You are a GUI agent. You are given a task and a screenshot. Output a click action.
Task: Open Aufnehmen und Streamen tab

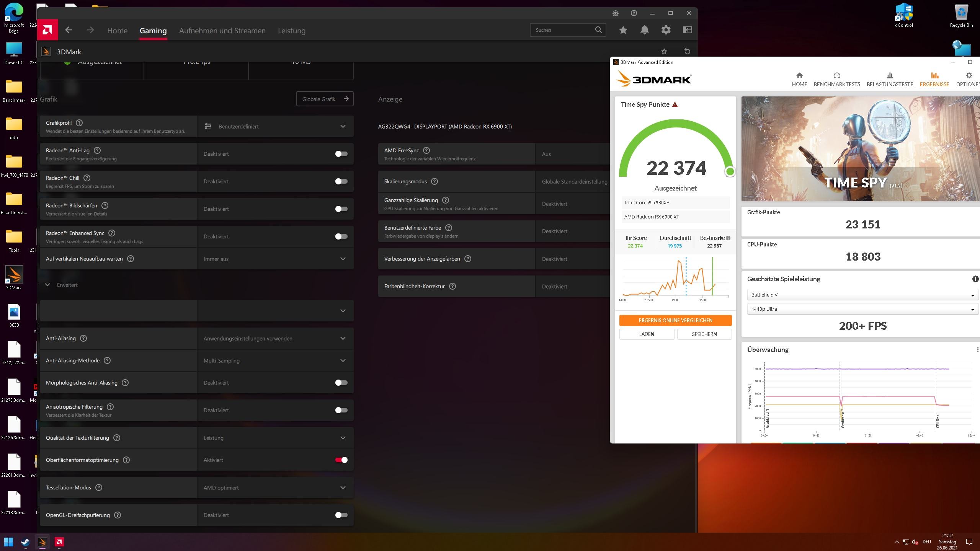coord(222,31)
